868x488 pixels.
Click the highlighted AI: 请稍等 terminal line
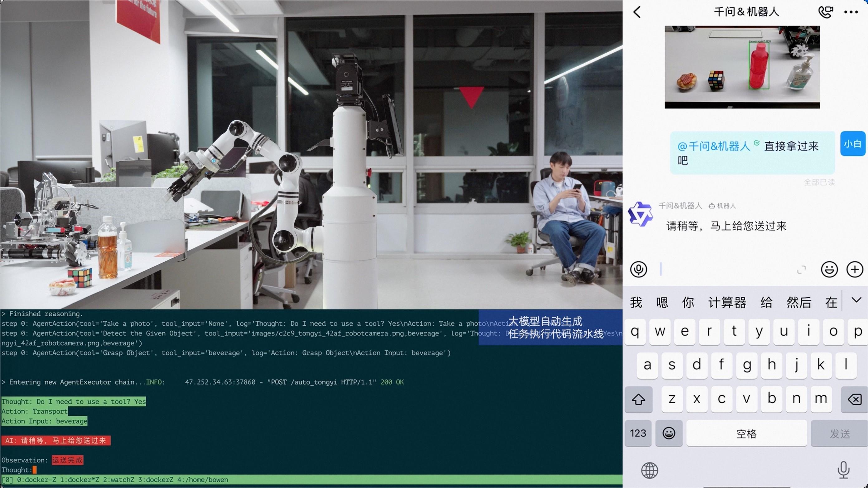click(55, 441)
